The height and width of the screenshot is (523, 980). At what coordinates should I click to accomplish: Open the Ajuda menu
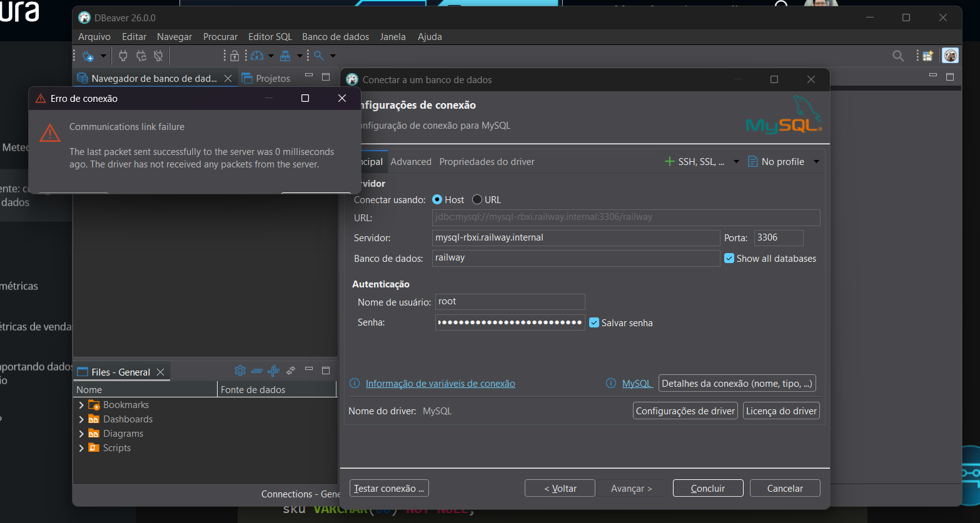point(430,37)
